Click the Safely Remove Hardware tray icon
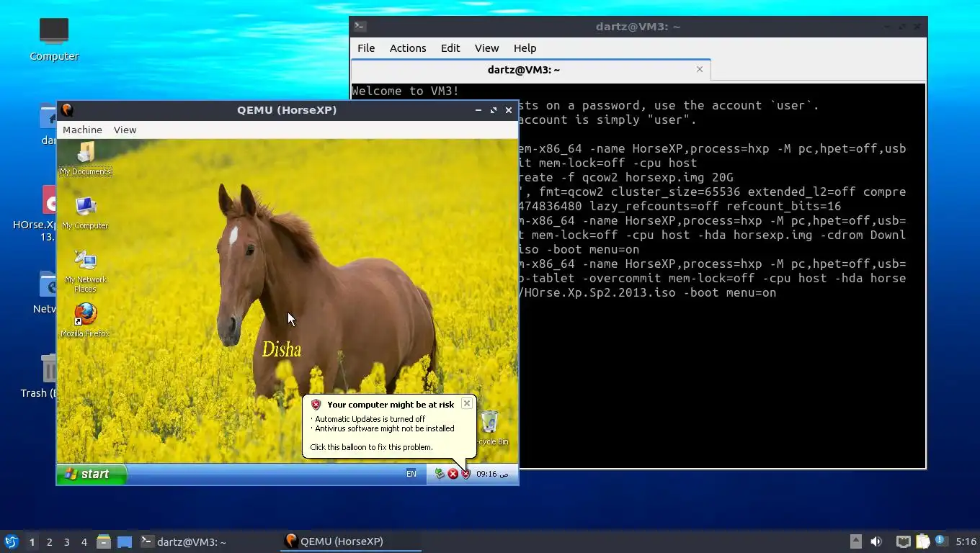Viewport: 980px width, 553px height. (440, 474)
